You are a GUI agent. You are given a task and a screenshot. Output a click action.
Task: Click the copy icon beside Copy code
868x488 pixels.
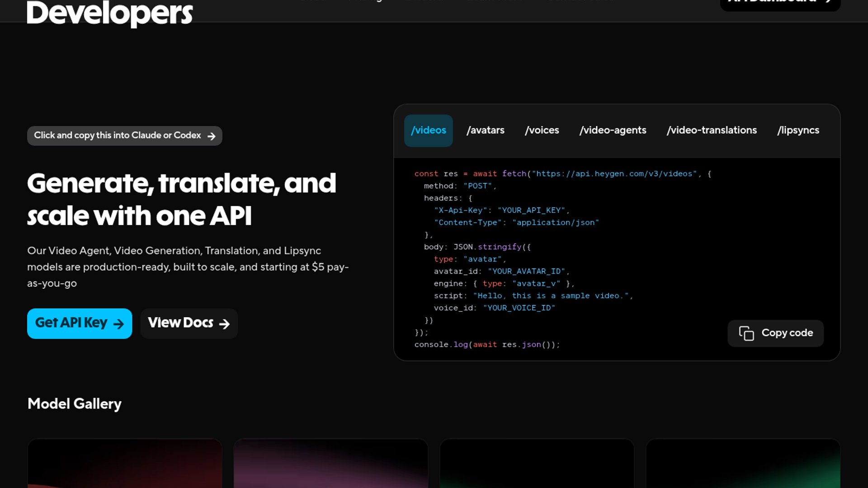click(746, 333)
